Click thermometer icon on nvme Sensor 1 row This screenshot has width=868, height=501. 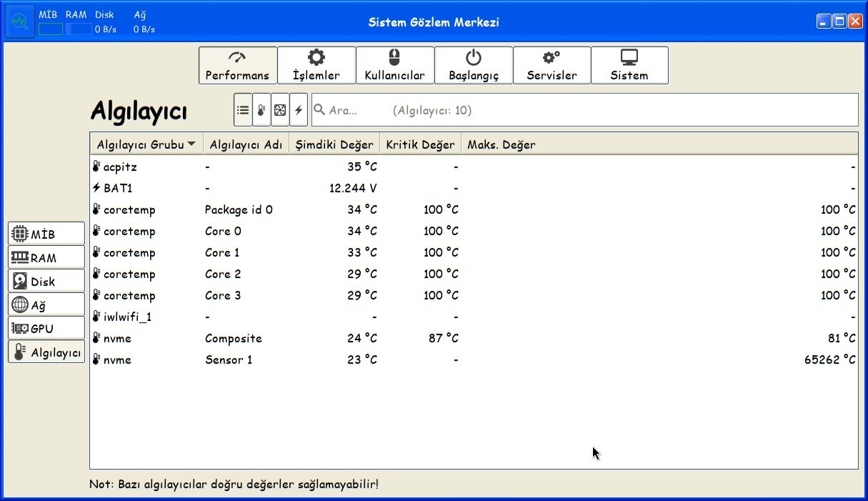point(96,359)
